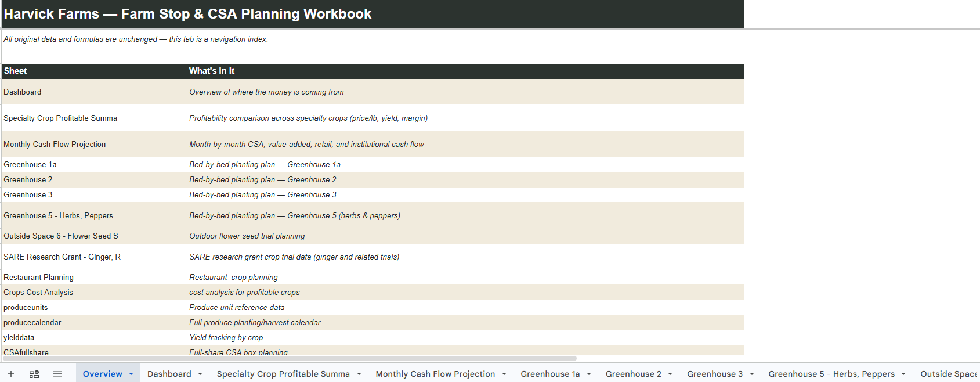This screenshot has height=382, width=980.
Task: Select 'Monthly Cash Flow Projection' cell
Action: click(x=94, y=144)
